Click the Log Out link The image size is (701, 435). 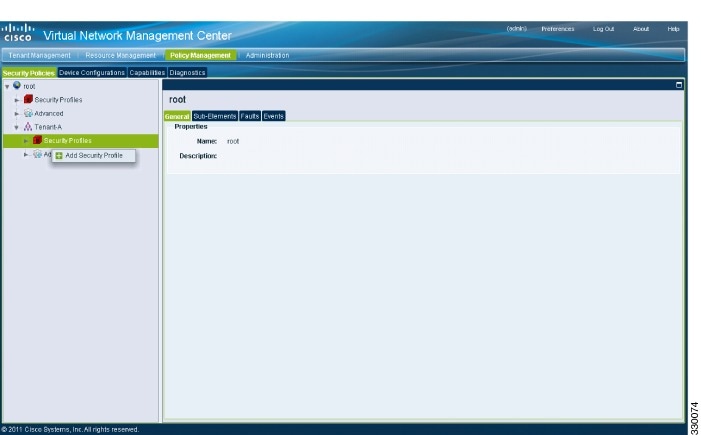click(604, 29)
